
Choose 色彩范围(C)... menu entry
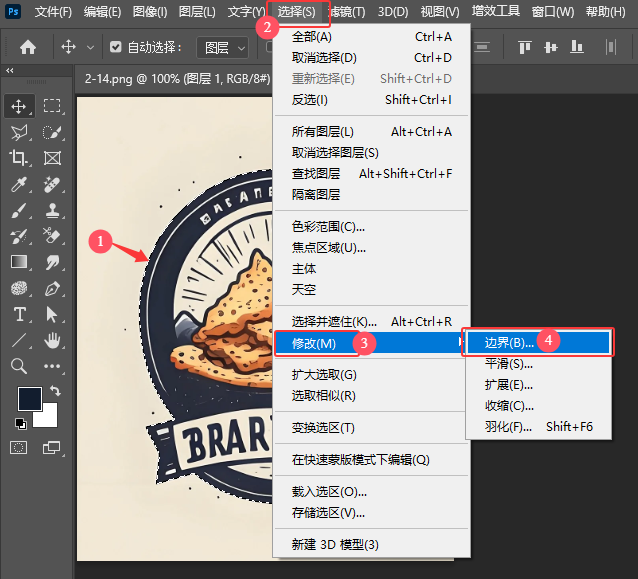click(x=371, y=227)
